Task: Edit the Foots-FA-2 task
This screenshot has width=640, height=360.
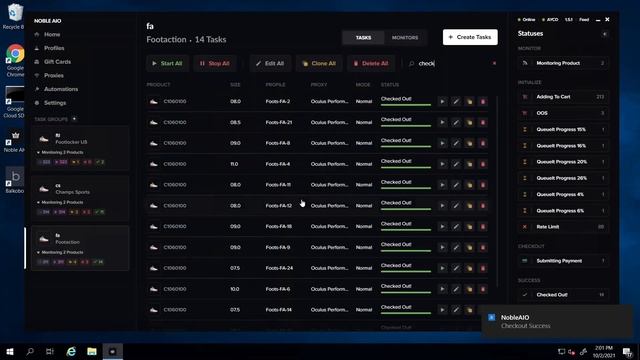Action: coord(456,101)
